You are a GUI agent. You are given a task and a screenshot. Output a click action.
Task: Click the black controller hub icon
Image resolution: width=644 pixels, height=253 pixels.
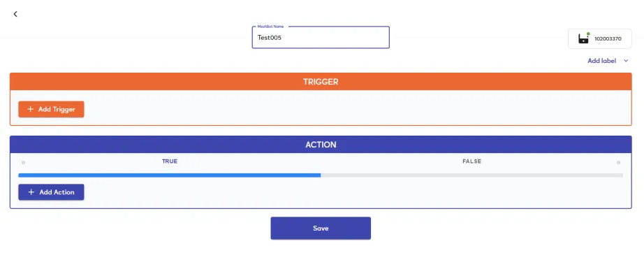click(583, 39)
